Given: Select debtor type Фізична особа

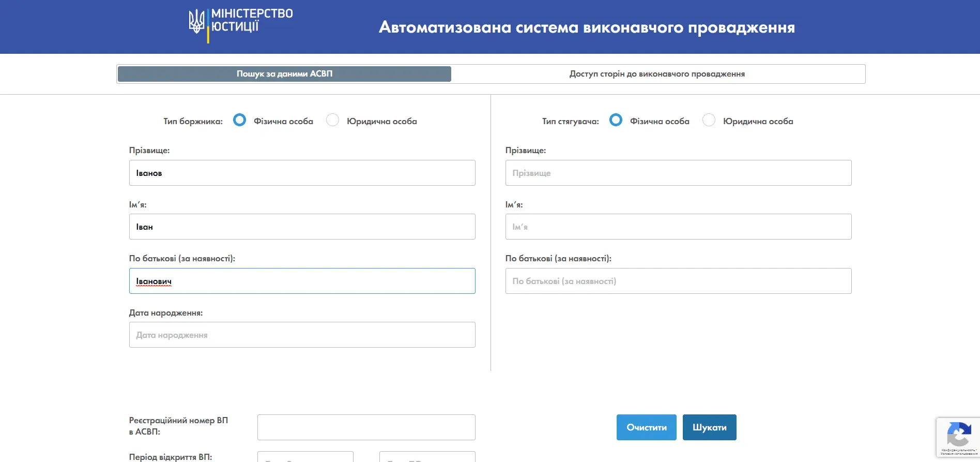Looking at the screenshot, I should (239, 121).
